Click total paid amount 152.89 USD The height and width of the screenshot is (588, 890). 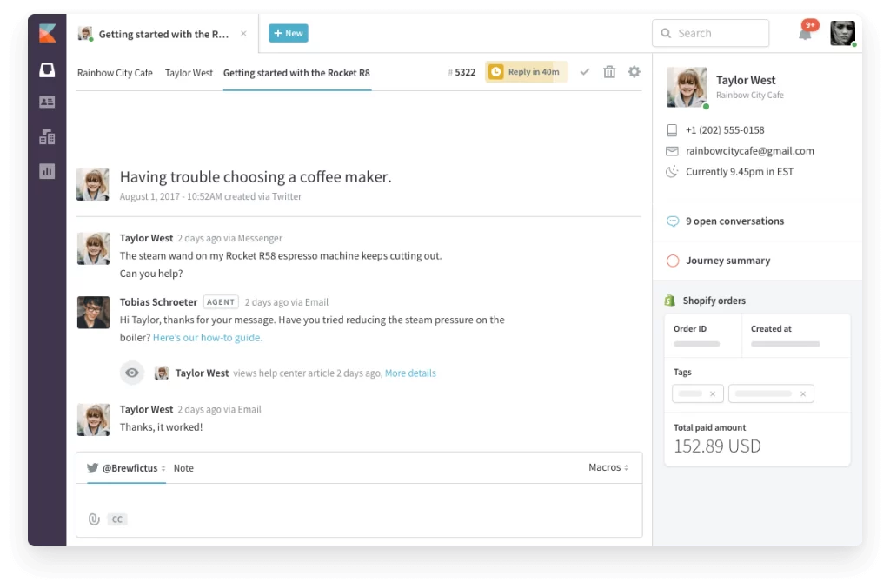point(717,446)
